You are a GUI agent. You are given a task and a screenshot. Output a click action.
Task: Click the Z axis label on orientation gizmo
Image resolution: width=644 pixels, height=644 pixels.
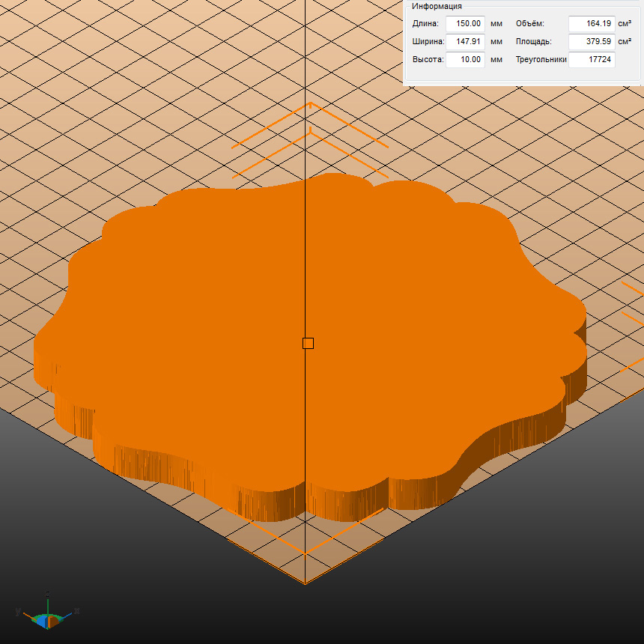coord(48,593)
